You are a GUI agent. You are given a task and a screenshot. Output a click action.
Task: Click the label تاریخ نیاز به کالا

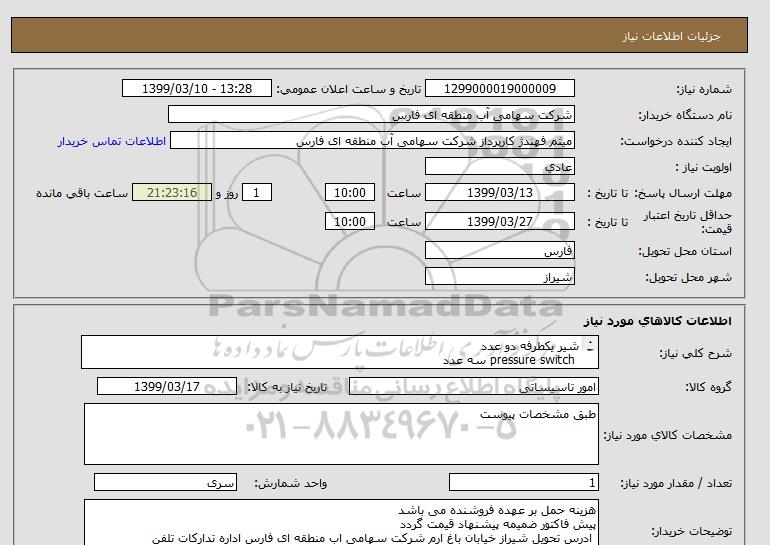click(x=287, y=387)
